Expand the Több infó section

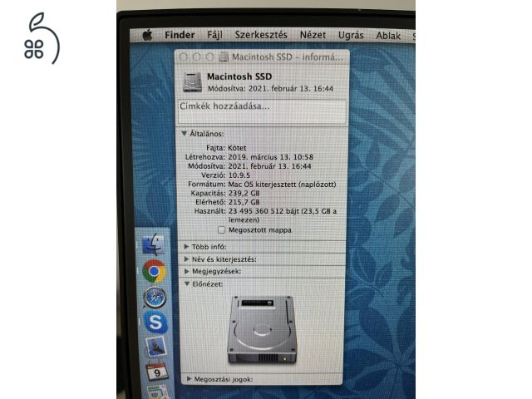pyautogui.click(x=186, y=247)
